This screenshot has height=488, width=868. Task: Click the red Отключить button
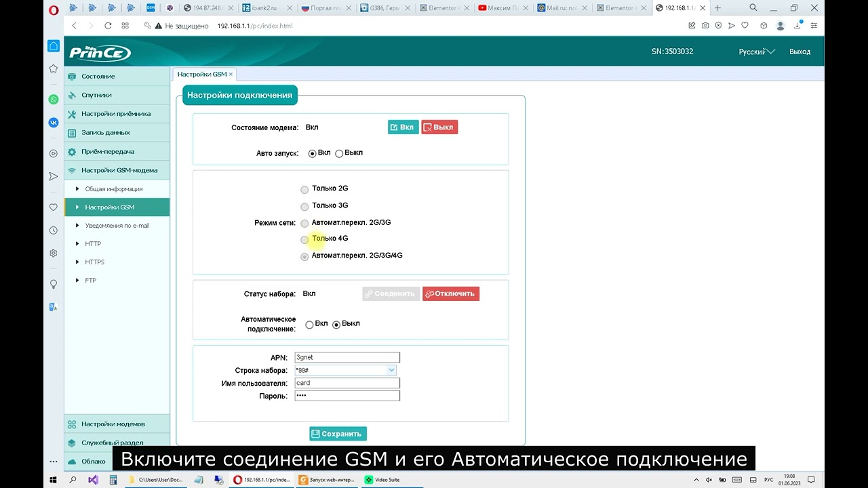click(451, 294)
